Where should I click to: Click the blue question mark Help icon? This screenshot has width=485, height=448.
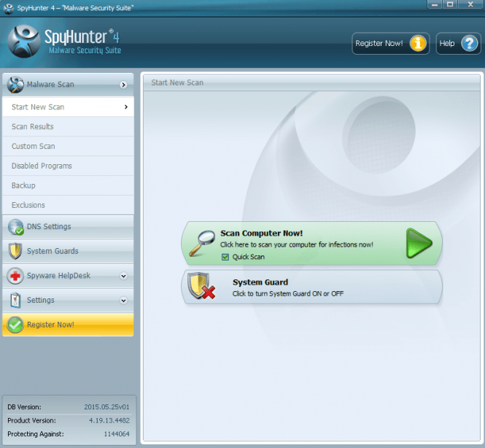pyautogui.click(x=469, y=43)
